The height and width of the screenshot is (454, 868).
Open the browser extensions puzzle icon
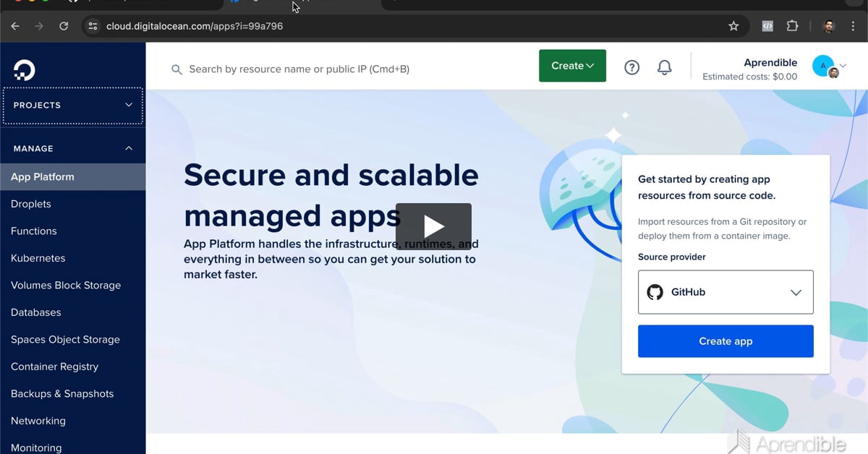pyautogui.click(x=792, y=26)
